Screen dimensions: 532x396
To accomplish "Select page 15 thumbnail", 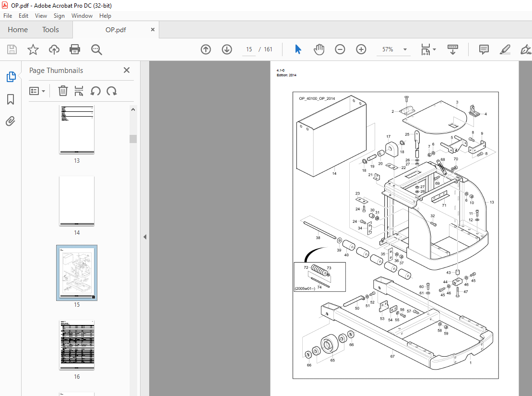I will (77, 273).
